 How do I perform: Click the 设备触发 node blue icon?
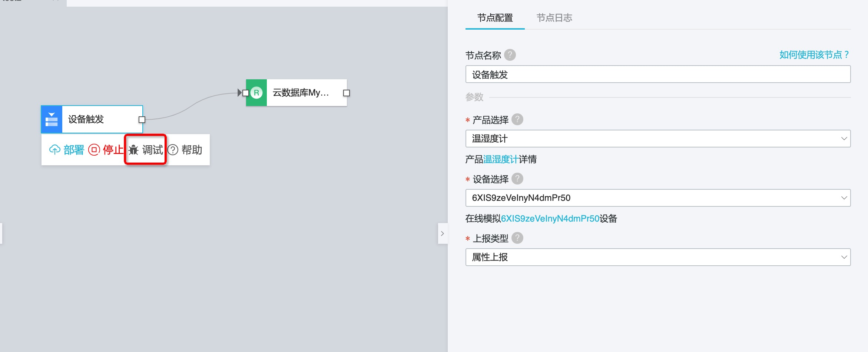[x=52, y=119]
